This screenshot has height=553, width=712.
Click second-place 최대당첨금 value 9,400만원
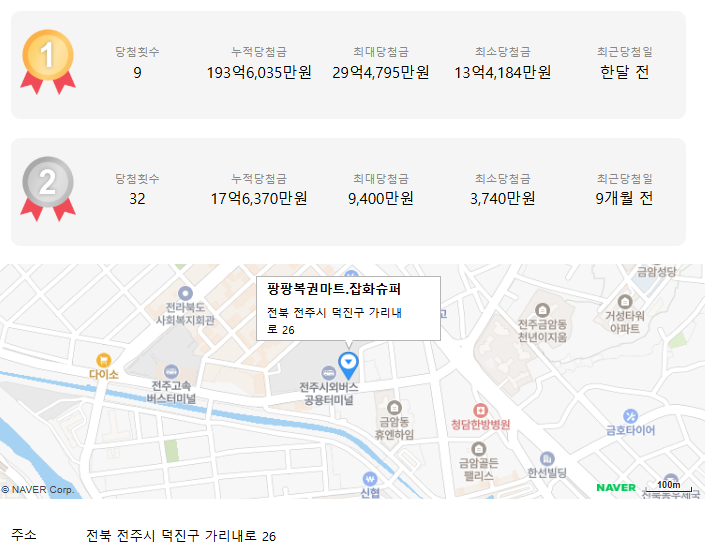click(381, 198)
